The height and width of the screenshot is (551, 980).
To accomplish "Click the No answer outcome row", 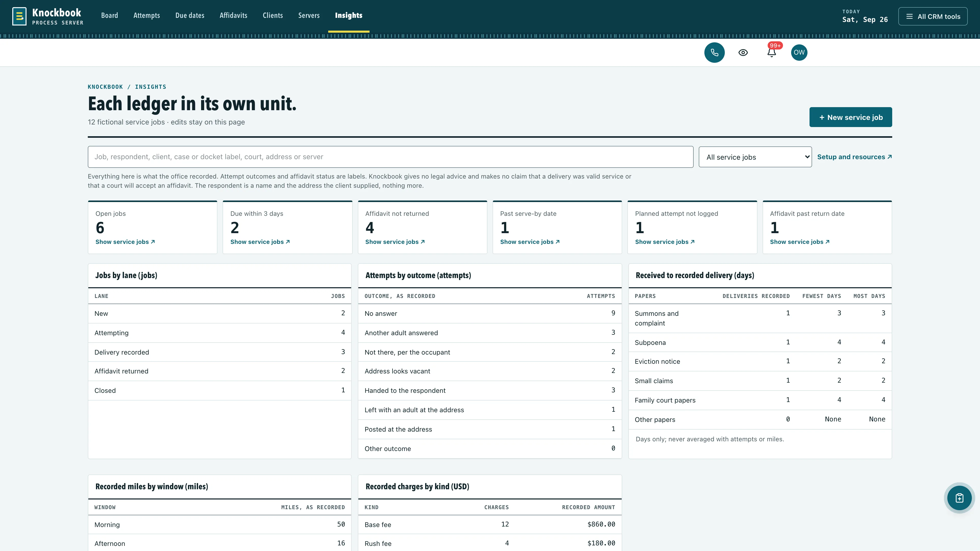I will coord(490,313).
